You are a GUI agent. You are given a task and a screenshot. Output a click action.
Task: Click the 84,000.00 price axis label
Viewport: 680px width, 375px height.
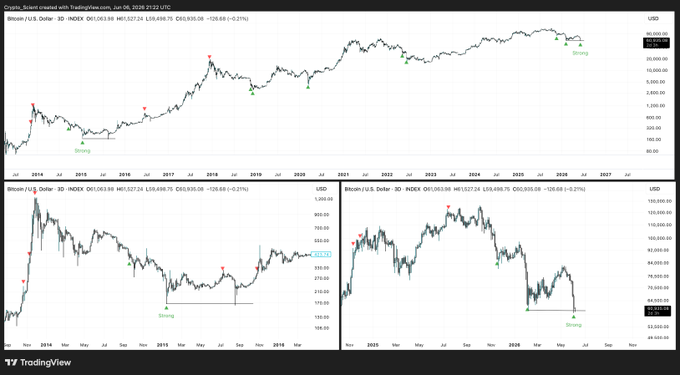click(x=660, y=263)
